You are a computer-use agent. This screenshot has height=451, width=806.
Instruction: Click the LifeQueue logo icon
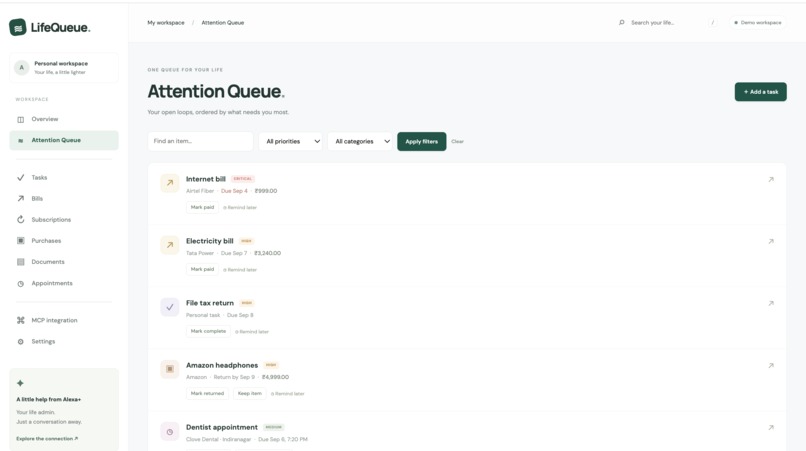click(17, 27)
